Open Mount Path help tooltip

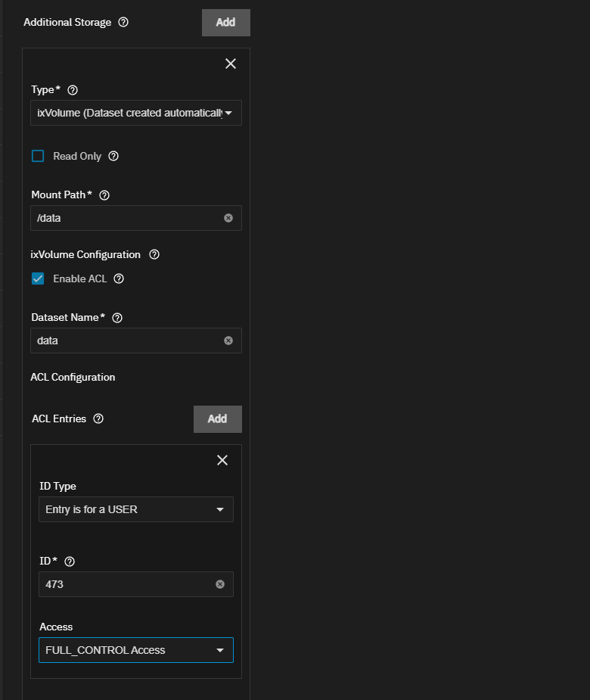pos(104,195)
